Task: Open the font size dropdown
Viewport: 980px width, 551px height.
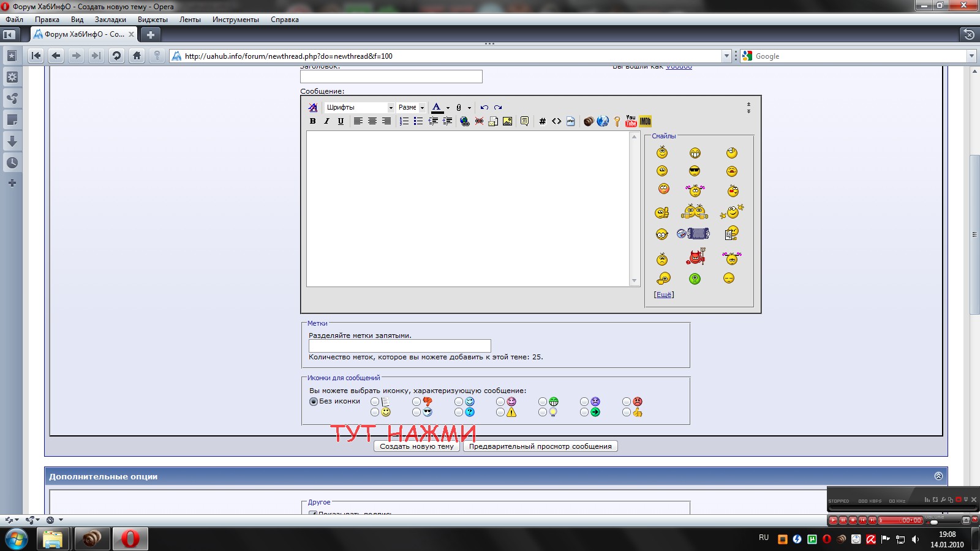Action: click(x=411, y=107)
